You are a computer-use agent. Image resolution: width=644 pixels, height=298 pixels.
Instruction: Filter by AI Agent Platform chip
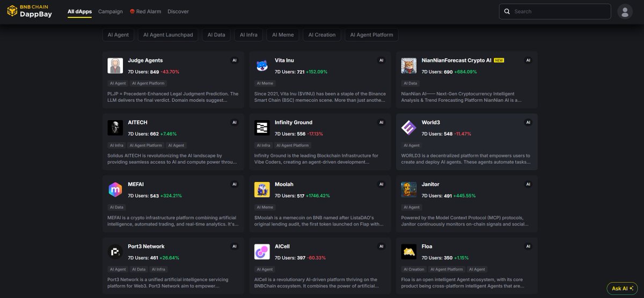371,35
